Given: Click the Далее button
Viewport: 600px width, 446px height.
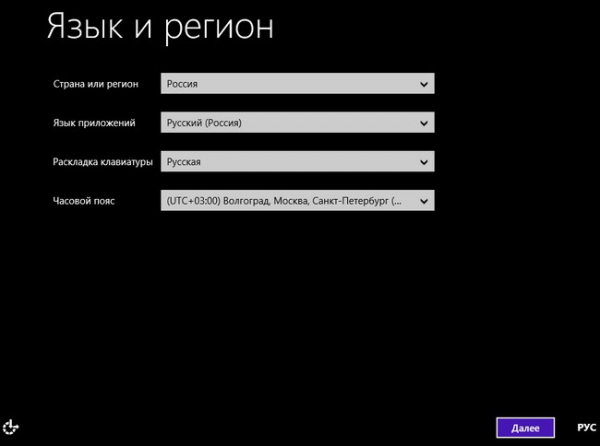Looking at the screenshot, I should pyautogui.click(x=525, y=428).
